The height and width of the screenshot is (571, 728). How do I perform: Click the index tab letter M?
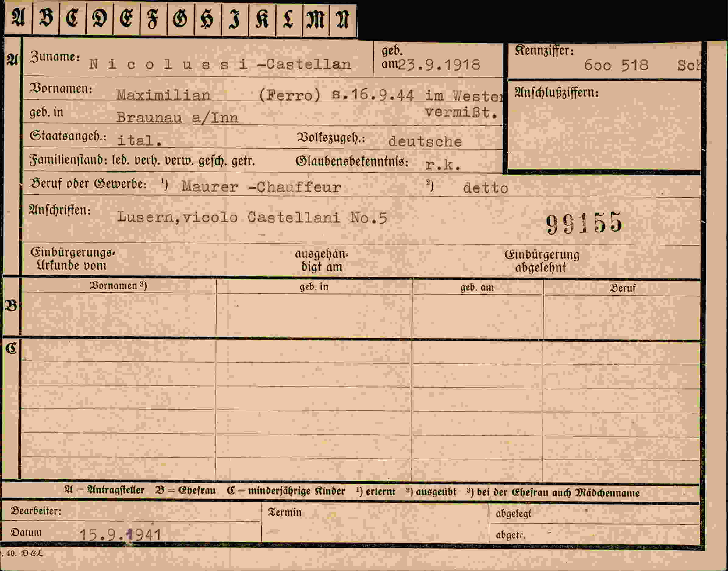click(x=316, y=19)
